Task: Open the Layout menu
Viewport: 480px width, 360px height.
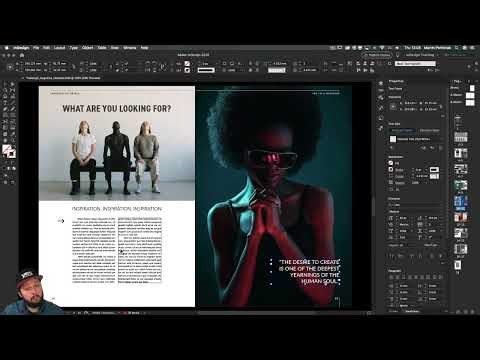Action: (x=59, y=48)
